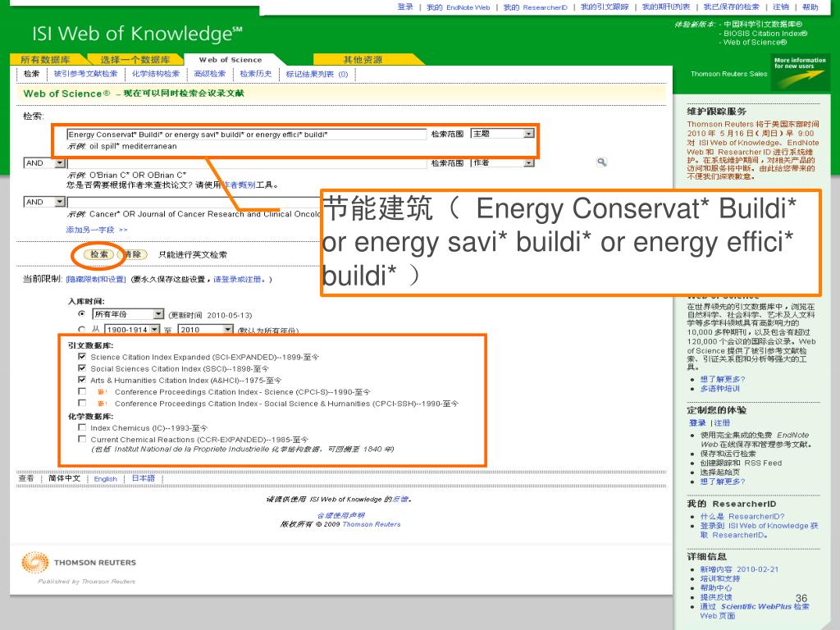Click the 清除 clear button
Screen dimensions: 840x630
pyautogui.click(x=132, y=254)
